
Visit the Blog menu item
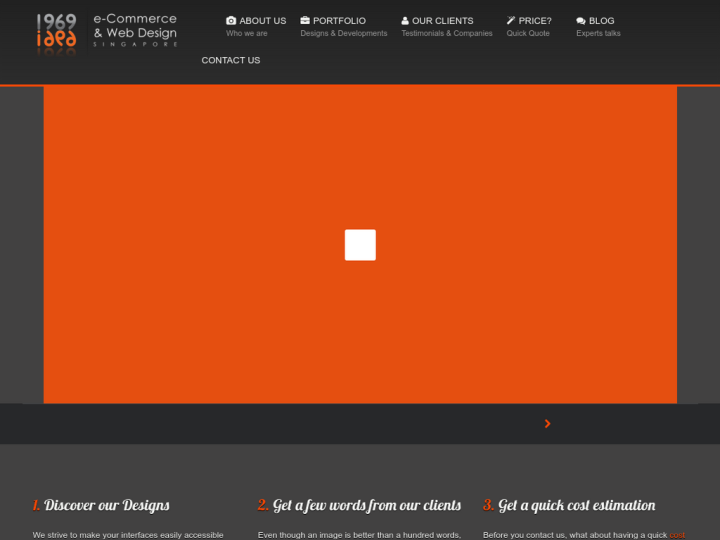(602, 21)
